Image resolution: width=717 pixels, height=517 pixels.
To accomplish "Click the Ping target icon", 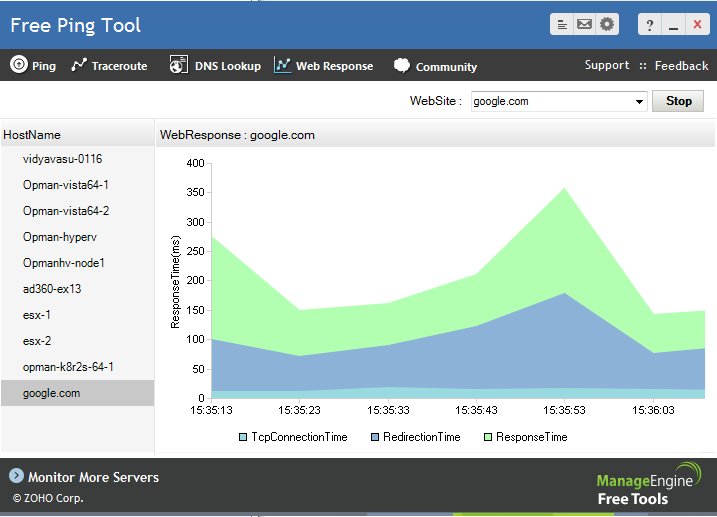I will coord(19,64).
